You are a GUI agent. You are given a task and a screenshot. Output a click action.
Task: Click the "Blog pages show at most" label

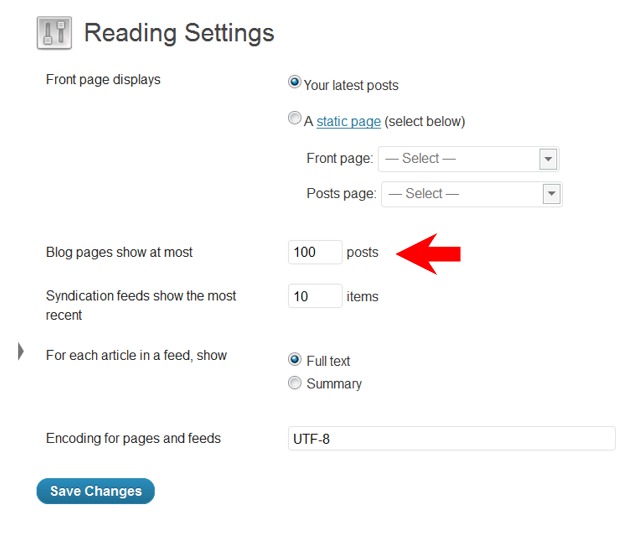(x=119, y=253)
